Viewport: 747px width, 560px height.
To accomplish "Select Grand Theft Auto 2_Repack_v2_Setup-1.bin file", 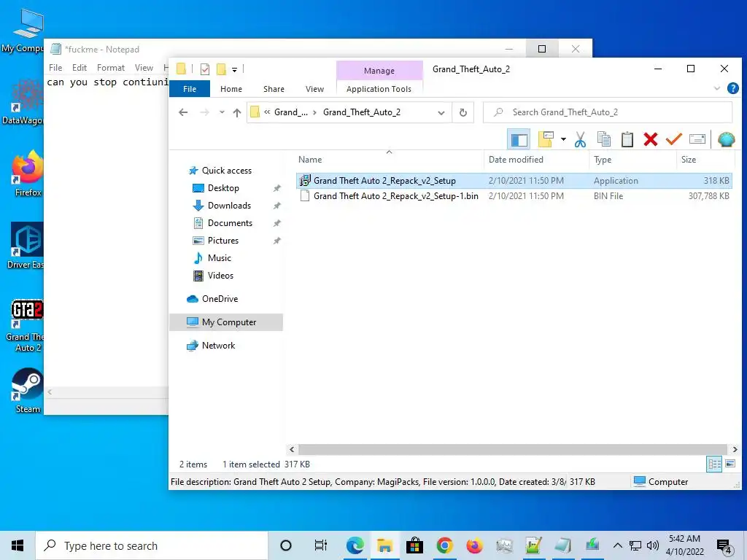I will pyautogui.click(x=514, y=195).
